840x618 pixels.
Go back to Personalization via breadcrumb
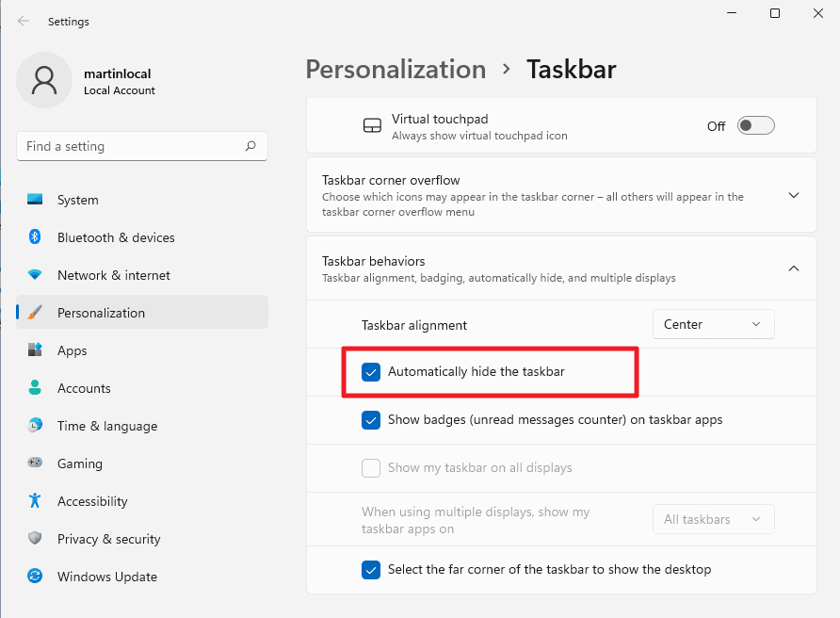point(396,70)
